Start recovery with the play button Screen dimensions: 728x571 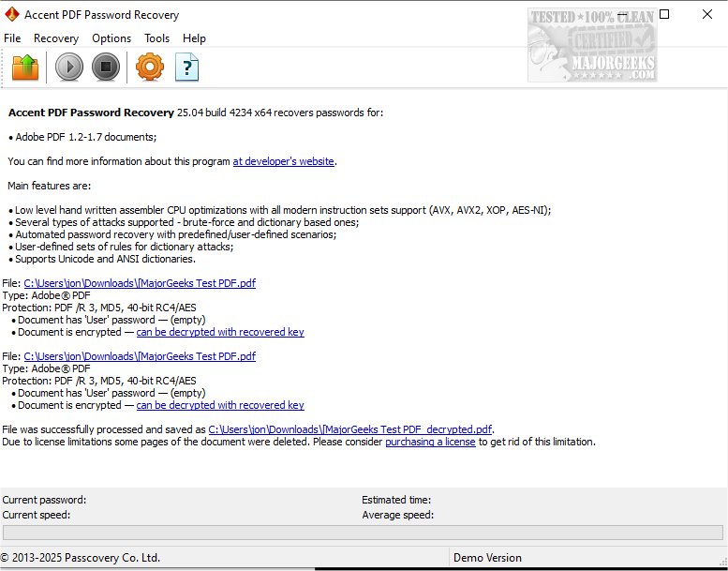[x=69, y=68]
